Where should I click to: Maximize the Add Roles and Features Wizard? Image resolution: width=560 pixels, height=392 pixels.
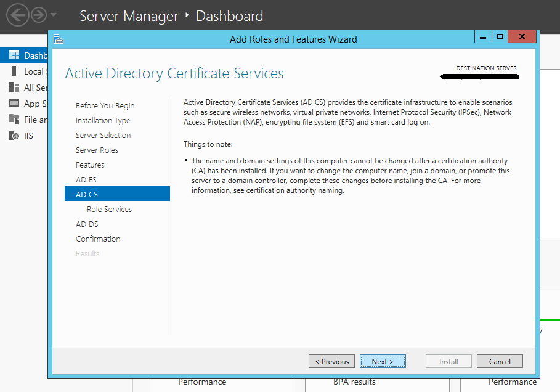500,37
